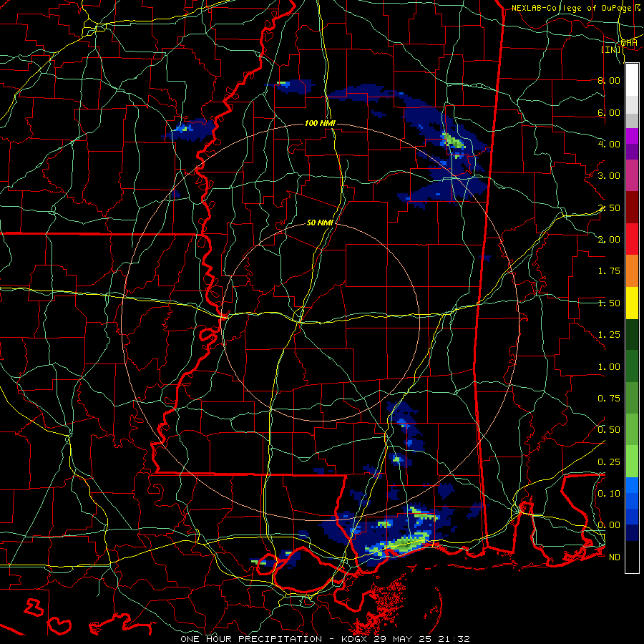Screen dimensions: 644x644
Task: Select the 2.50 legend value
Action: (609, 208)
